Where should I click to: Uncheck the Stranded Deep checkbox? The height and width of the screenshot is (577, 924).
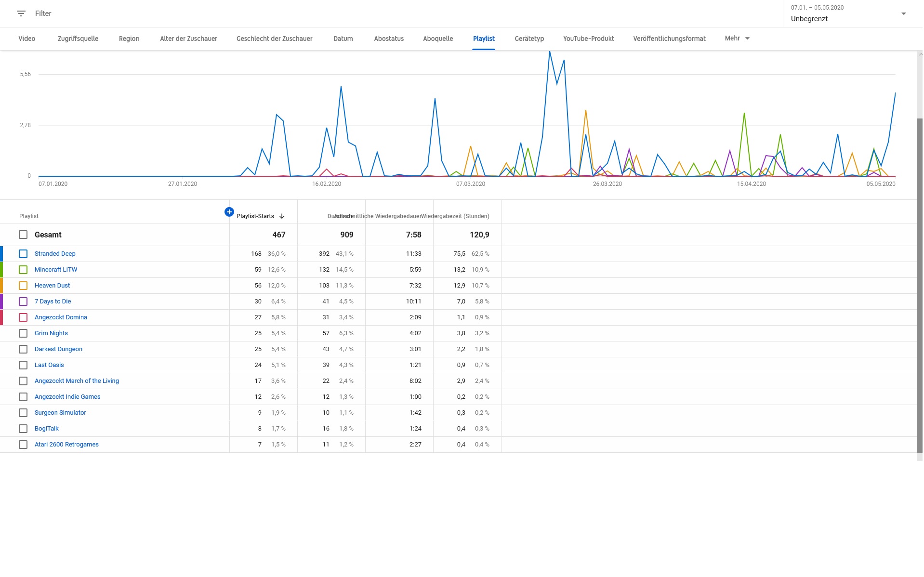point(23,254)
